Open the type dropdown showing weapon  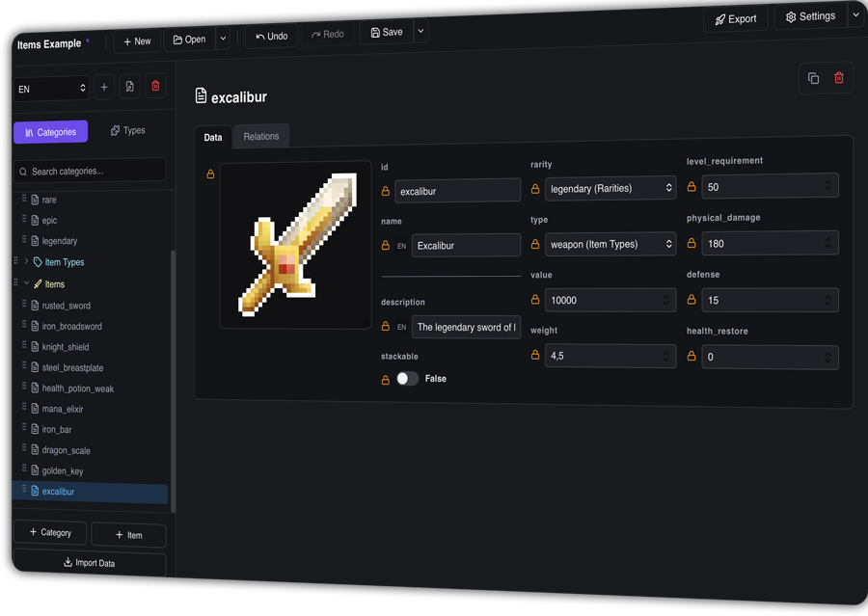(610, 244)
